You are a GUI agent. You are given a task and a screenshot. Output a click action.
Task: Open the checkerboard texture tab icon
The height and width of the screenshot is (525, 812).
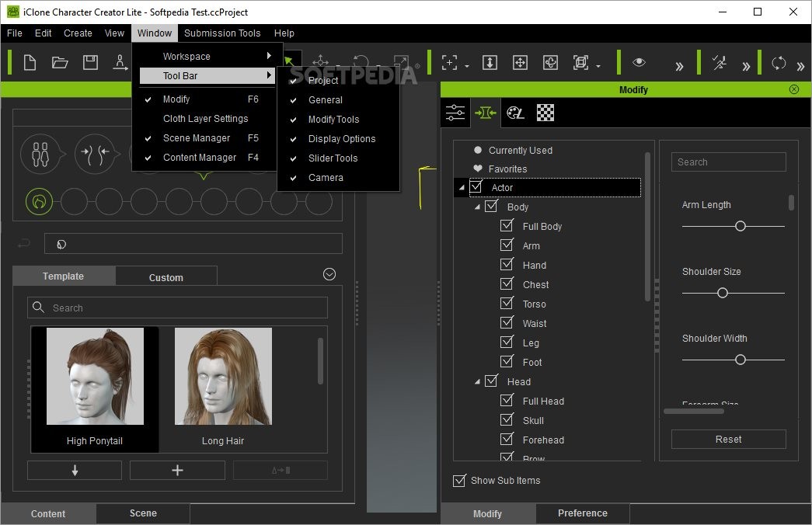[x=545, y=113]
